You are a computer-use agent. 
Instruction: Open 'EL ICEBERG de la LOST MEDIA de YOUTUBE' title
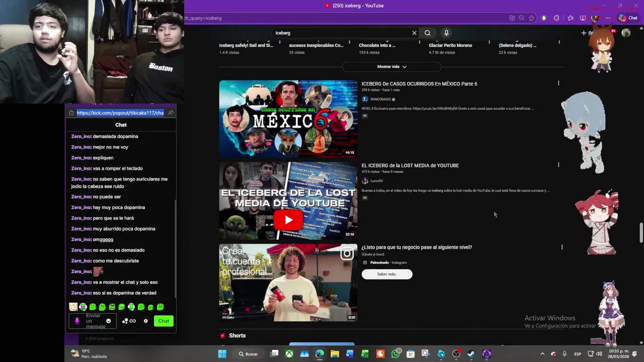coord(410,165)
